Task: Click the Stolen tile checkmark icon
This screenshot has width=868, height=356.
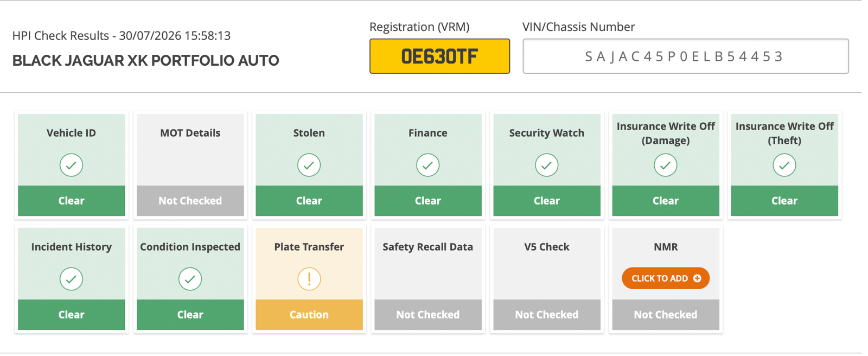Action: [x=309, y=165]
